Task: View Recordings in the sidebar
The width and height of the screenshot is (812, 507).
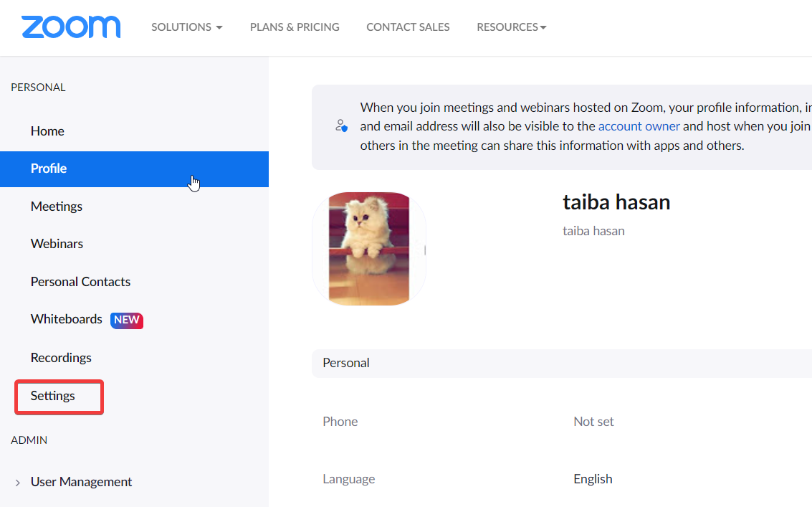Action: (x=61, y=357)
